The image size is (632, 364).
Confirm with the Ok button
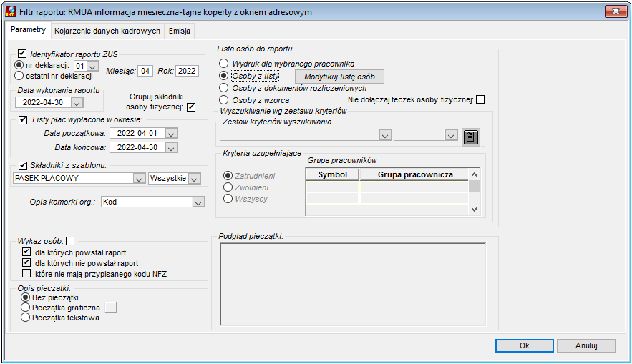pyautogui.click(x=525, y=345)
